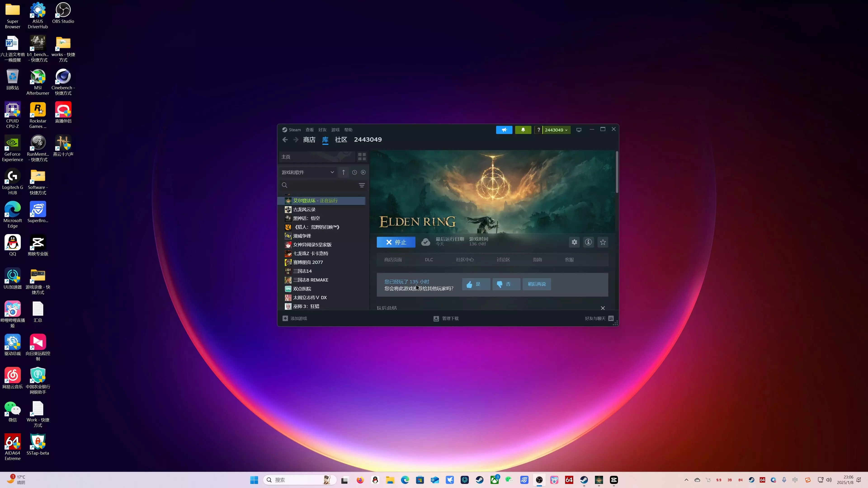Image resolution: width=868 pixels, height=488 pixels.
Task: Open Firefox from the taskbar
Action: 360,480
